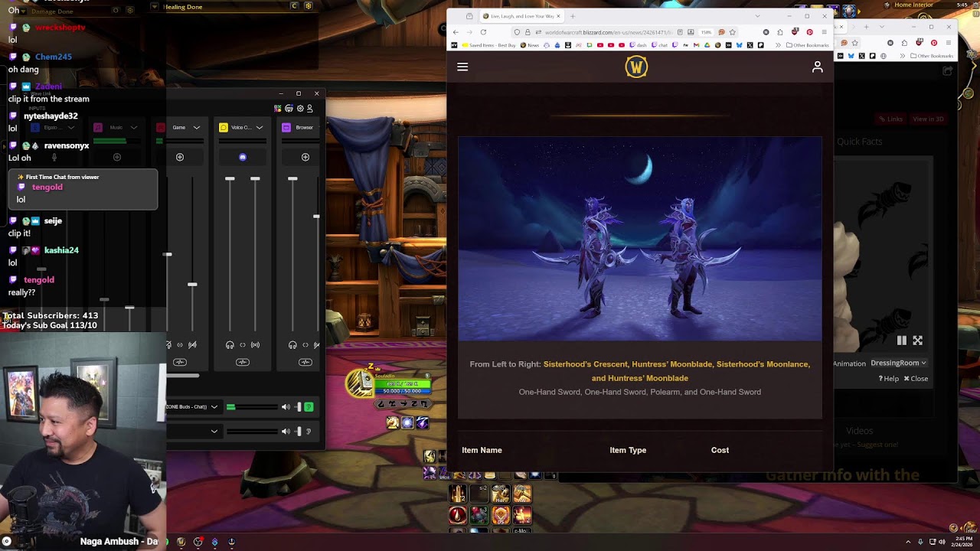980x551 pixels.
Task: Mute the second output device speaker icon
Action: click(286, 432)
